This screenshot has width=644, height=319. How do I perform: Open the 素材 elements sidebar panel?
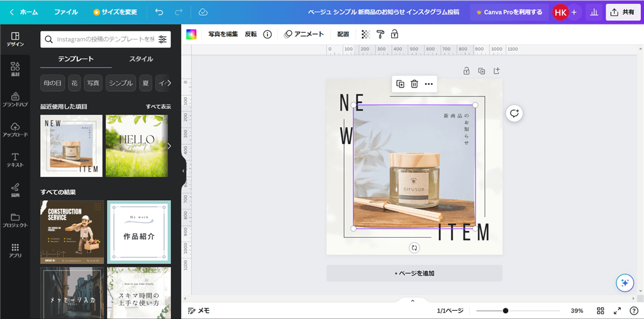(x=15, y=69)
